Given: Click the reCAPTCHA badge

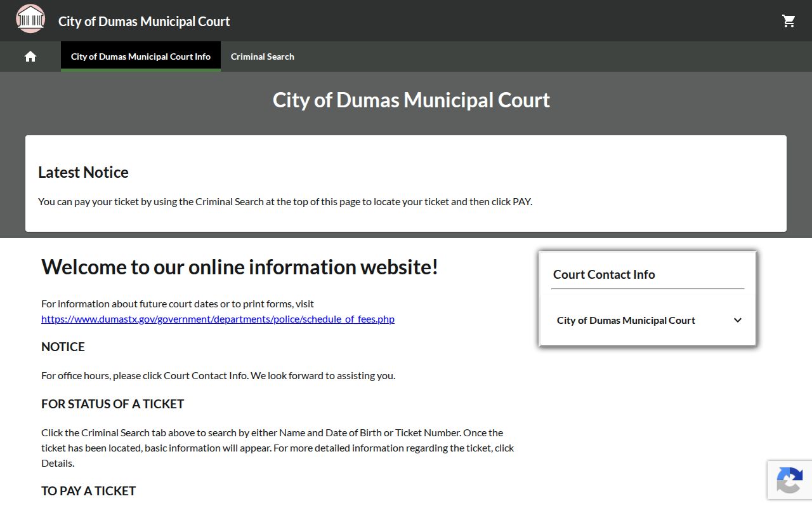Looking at the screenshot, I should pyautogui.click(x=790, y=479).
